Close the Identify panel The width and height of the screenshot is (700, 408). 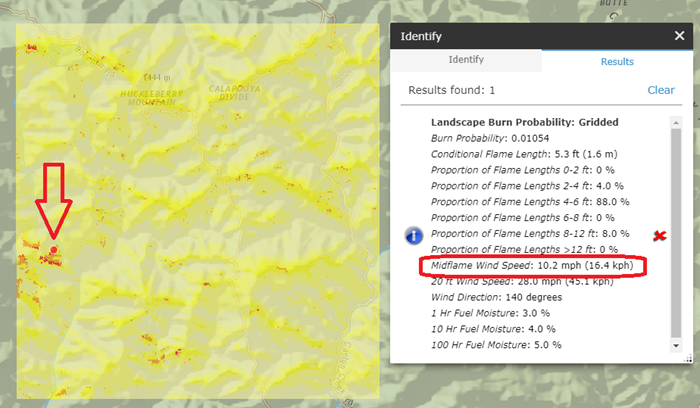(680, 36)
